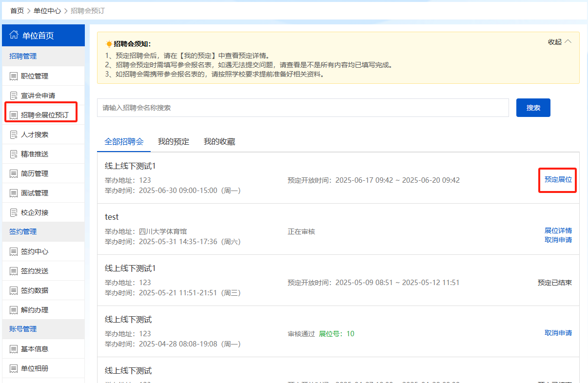The image size is (588, 383).
Task: Click the icon beside 宣讲会申请
Action: tap(14, 96)
